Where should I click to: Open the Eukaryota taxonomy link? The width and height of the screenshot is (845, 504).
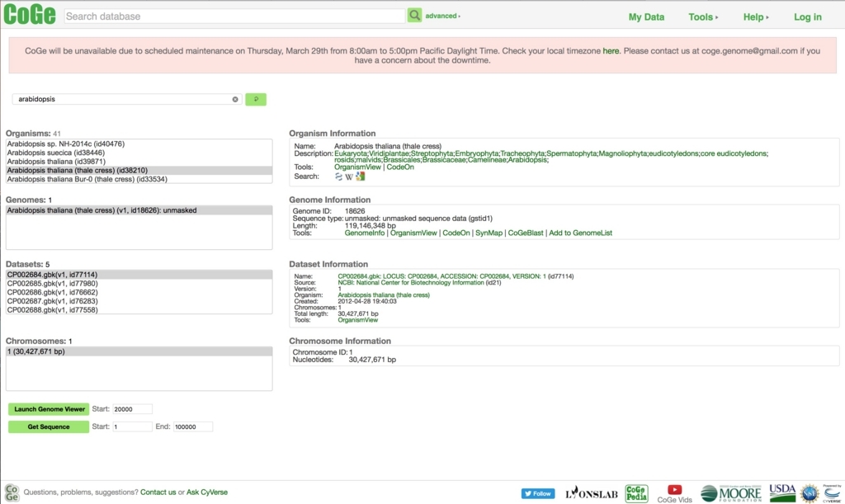[350, 153]
